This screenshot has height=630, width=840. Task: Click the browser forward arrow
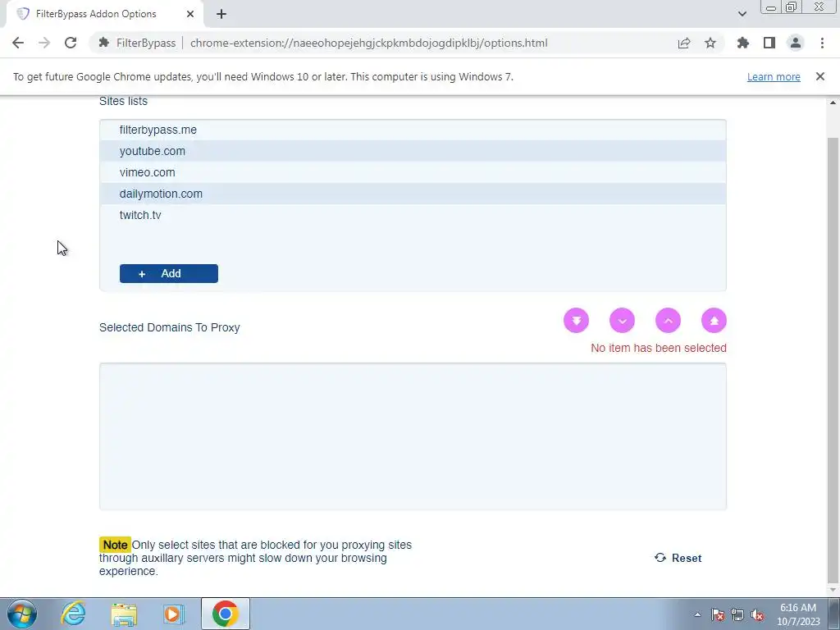(x=44, y=43)
